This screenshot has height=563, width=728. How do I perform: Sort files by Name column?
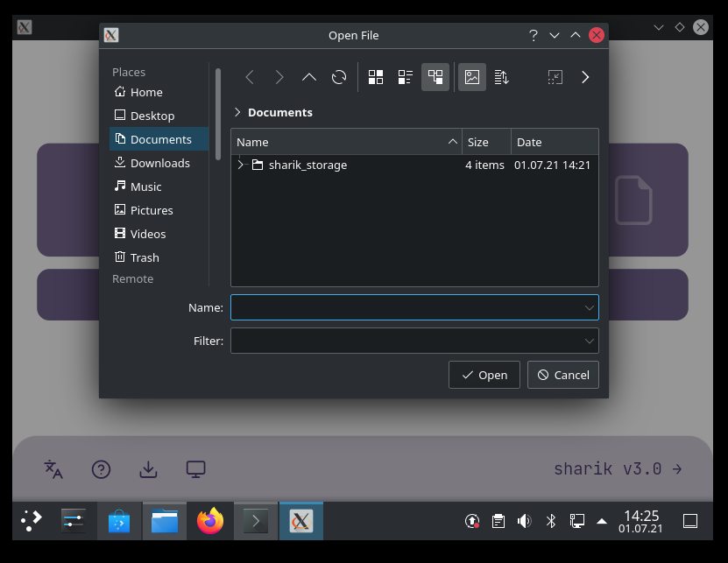tap(346, 142)
